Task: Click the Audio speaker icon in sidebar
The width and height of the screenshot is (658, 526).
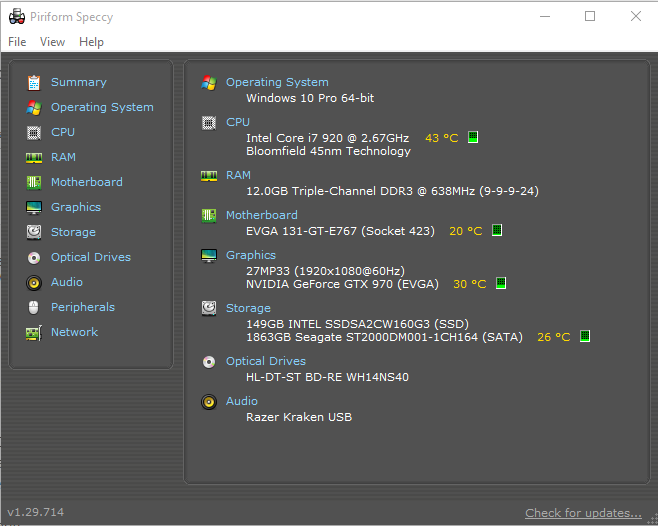Action: pos(34,283)
